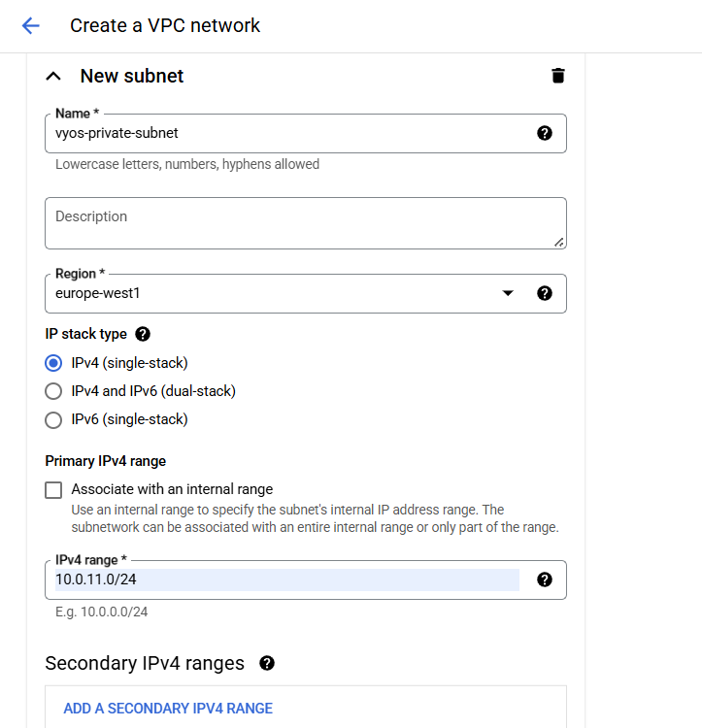Click help icon next to IP stack type
The width and height of the screenshot is (702, 728).
(x=143, y=334)
